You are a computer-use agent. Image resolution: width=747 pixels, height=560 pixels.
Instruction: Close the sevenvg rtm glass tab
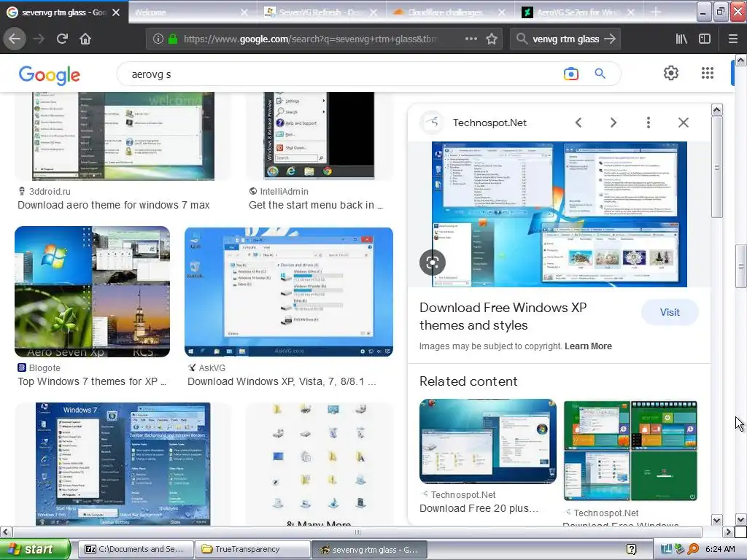pyautogui.click(x=116, y=13)
